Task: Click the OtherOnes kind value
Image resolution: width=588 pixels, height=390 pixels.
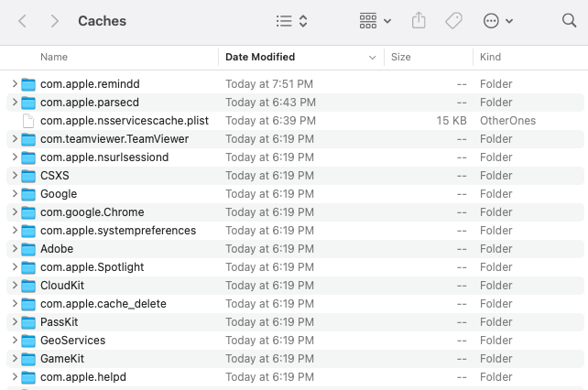Action: (507, 121)
